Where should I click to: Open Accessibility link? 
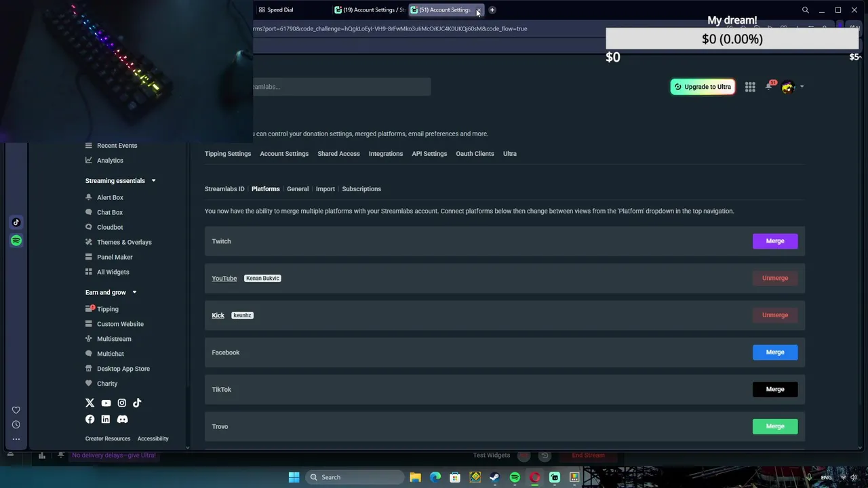coord(153,439)
